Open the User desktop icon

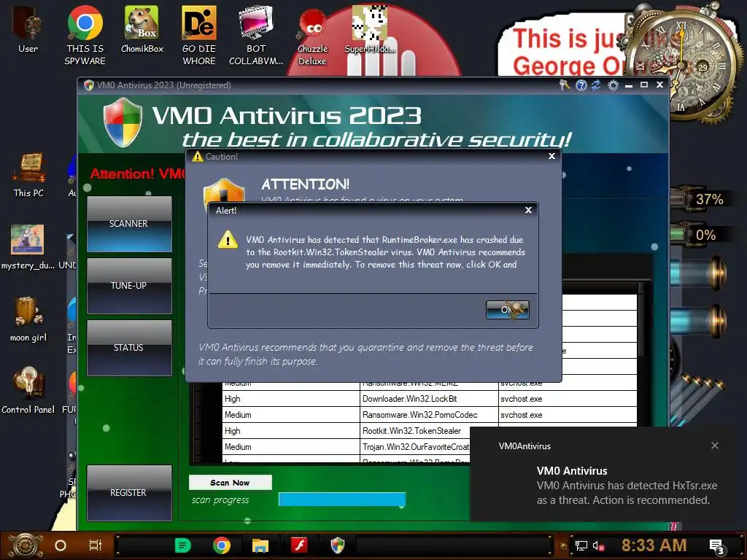[x=28, y=29]
